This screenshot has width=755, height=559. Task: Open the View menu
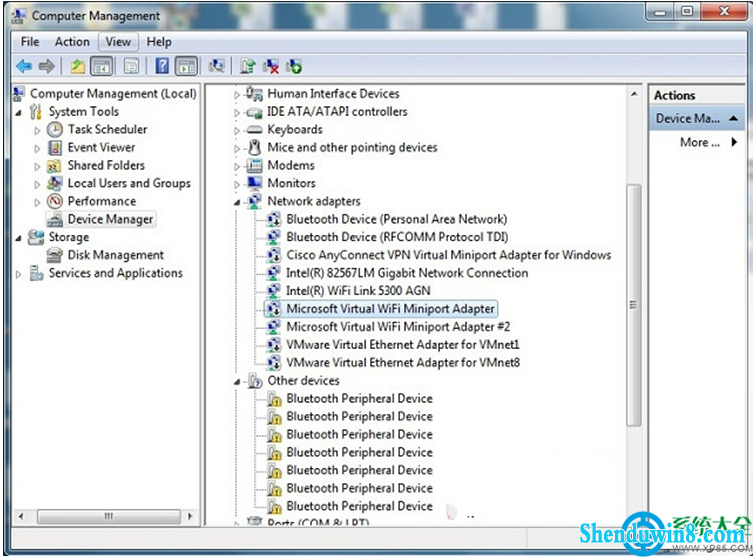[x=118, y=42]
